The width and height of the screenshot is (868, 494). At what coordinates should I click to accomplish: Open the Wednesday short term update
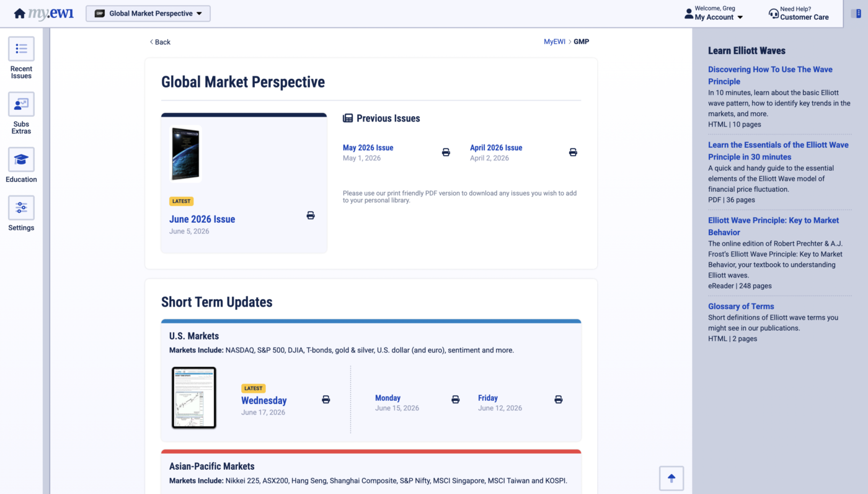pyautogui.click(x=264, y=401)
